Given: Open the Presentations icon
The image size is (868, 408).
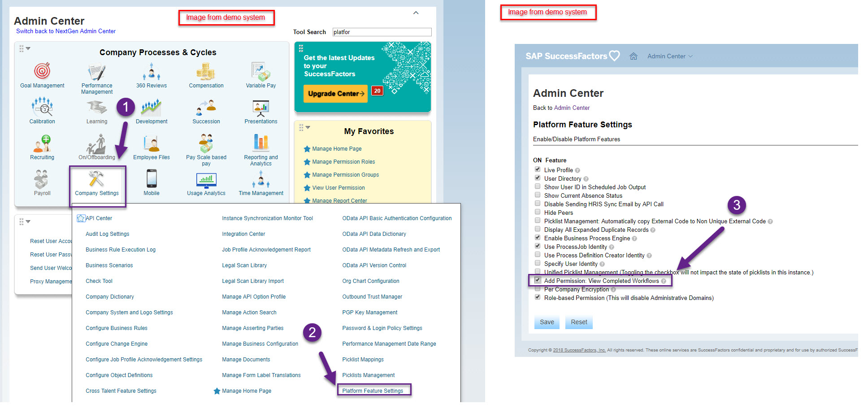Looking at the screenshot, I should 260,108.
